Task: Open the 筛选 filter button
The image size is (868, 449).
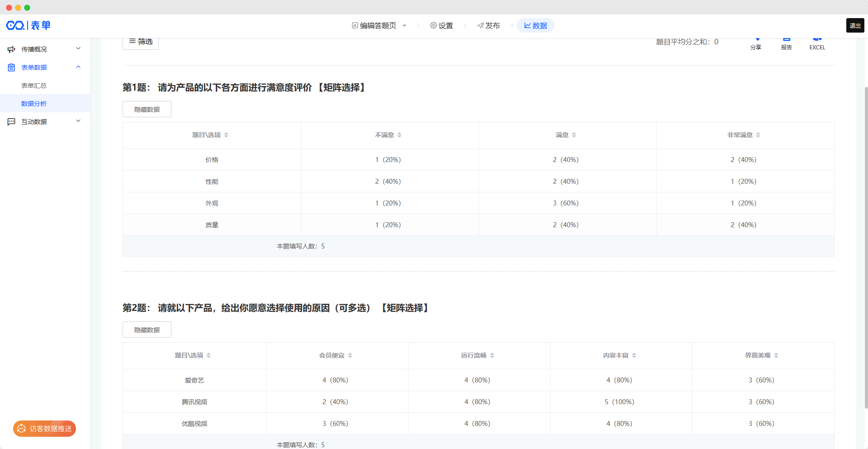Action: (141, 42)
